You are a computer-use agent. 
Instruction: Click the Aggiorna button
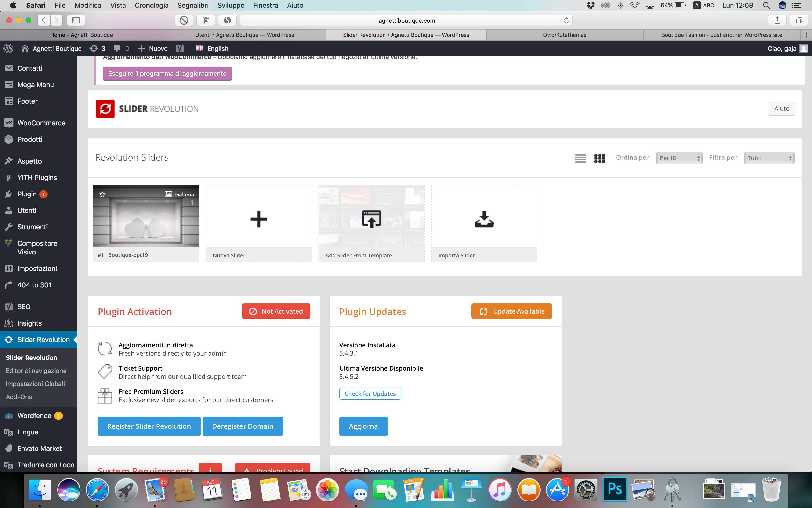[x=363, y=426]
